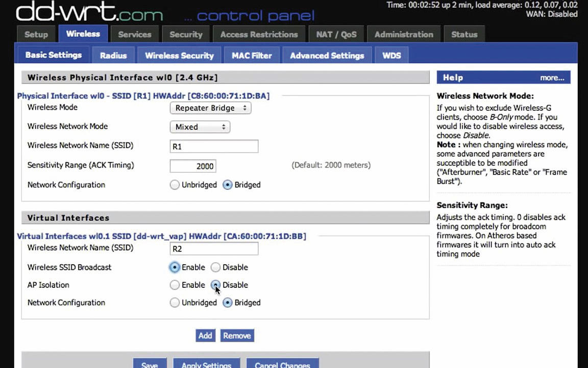Click the R1 SSID input field

214,147
